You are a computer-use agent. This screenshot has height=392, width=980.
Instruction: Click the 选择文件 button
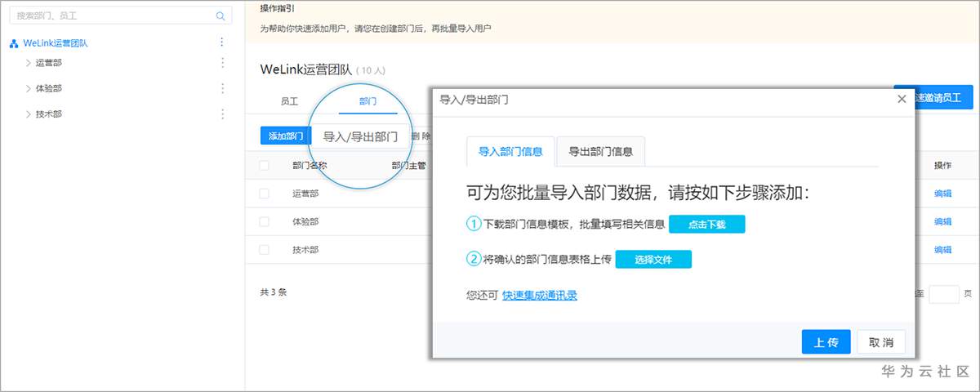click(x=653, y=259)
